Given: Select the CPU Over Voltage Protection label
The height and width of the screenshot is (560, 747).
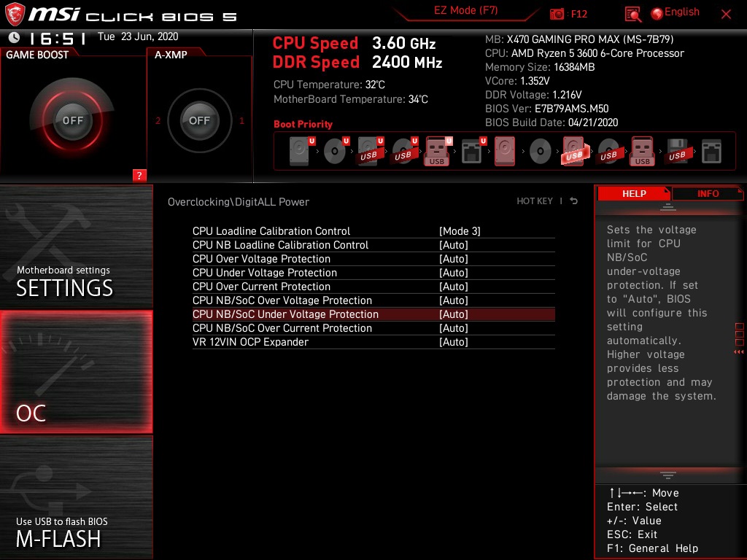Looking at the screenshot, I should click(262, 259).
